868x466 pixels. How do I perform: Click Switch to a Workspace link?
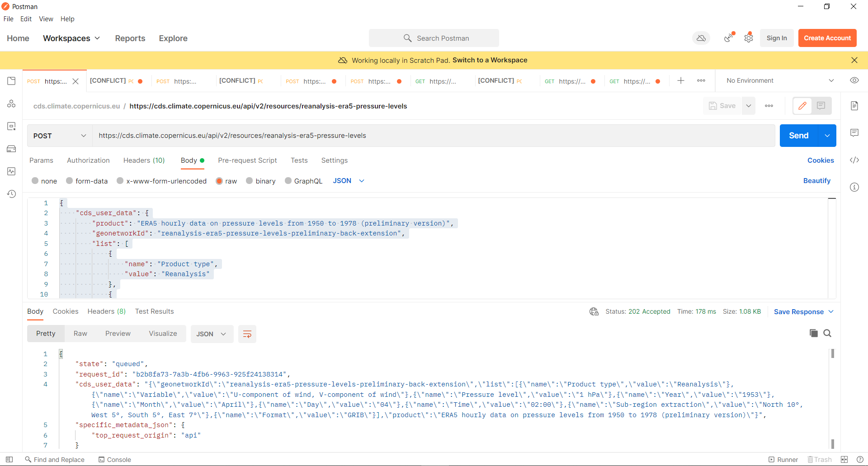pos(490,60)
